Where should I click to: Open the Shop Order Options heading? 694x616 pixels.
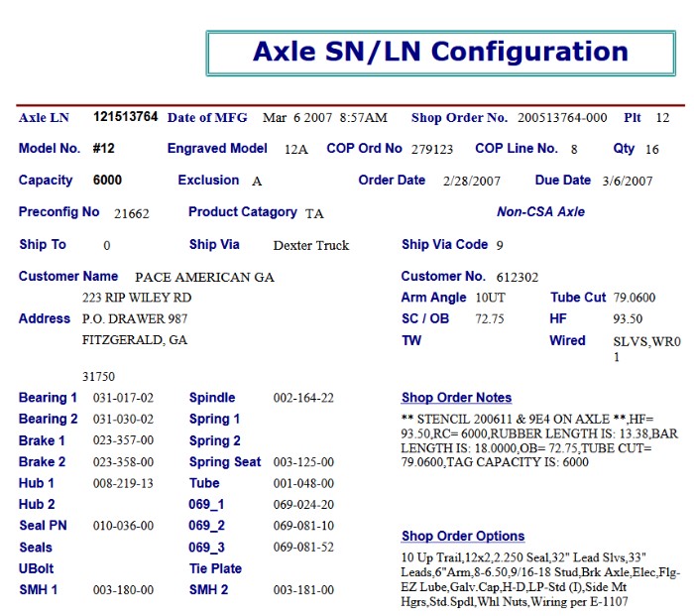pyautogui.click(x=462, y=537)
